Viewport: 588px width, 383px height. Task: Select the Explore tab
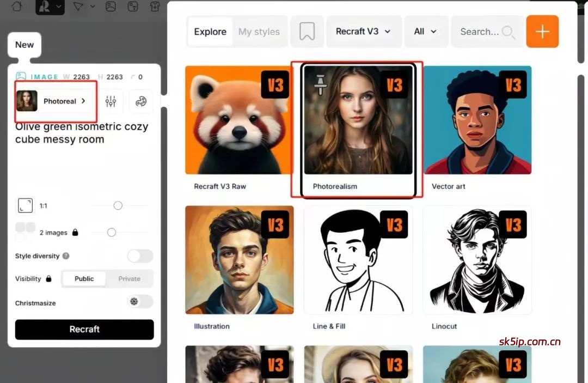click(x=210, y=32)
